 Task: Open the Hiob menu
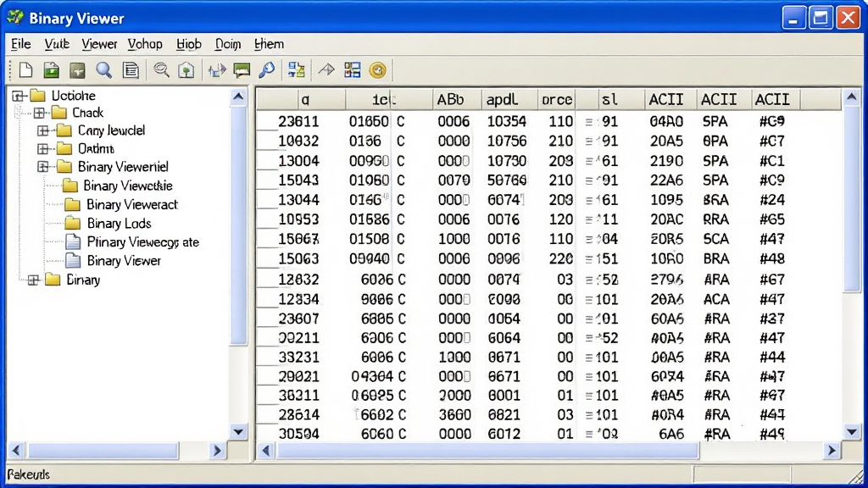point(189,44)
